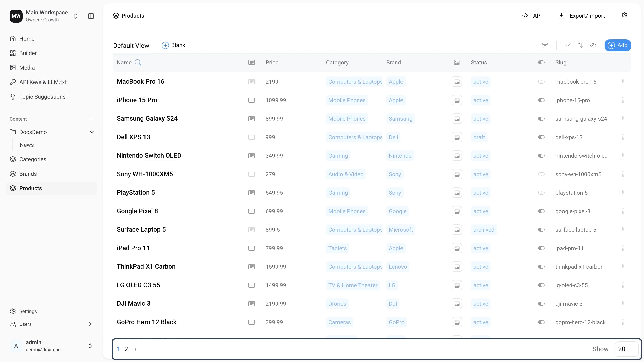Open description icon for ThinkPad X1 Carbon

[x=252, y=266]
